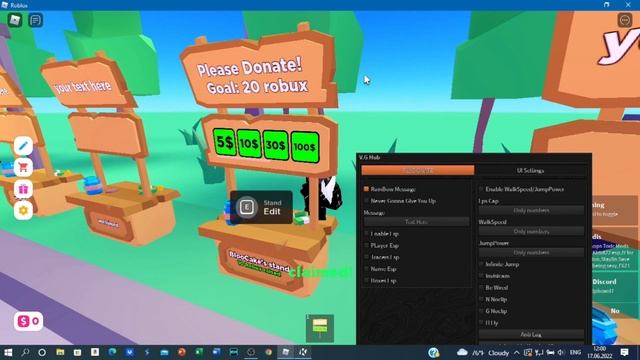Click the WalkSpeed numbers input field
This screenshot has height=360, width=640.
tap(531, 231)
